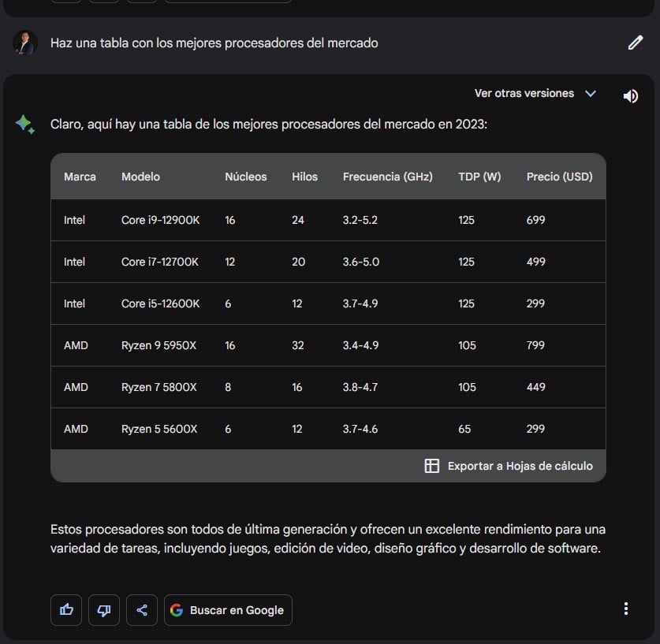660x644 pixels.
Task: Select the Modelo column header
Action: (x=140, y=177)
